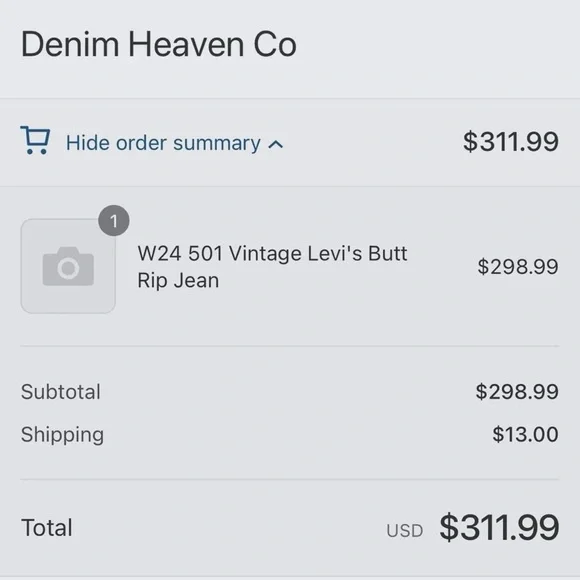Click the $311.99 header total amount
The width and height of the screenshot is (580, 580).
(511, 142)
